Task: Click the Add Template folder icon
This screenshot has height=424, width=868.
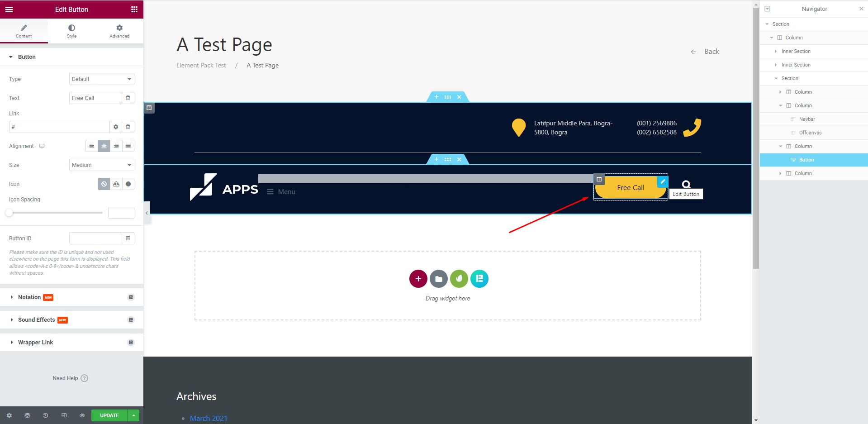Action: pyautogui.click(x=438, y=279)
